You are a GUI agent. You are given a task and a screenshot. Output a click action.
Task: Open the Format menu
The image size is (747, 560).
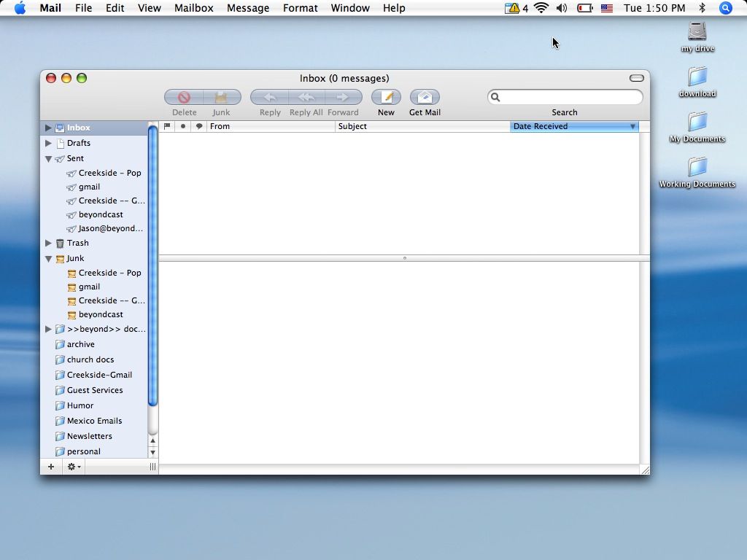pyautogui.click(x=300, y=8)
